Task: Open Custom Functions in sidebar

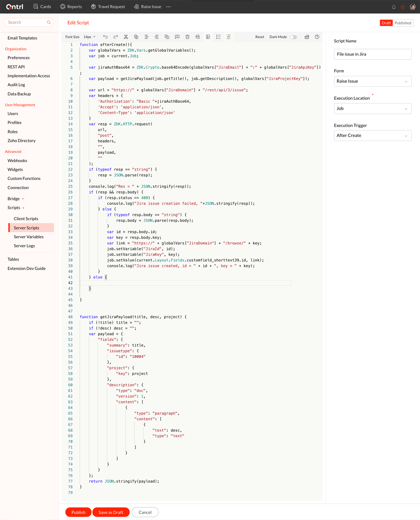Action: coord(24,179)
